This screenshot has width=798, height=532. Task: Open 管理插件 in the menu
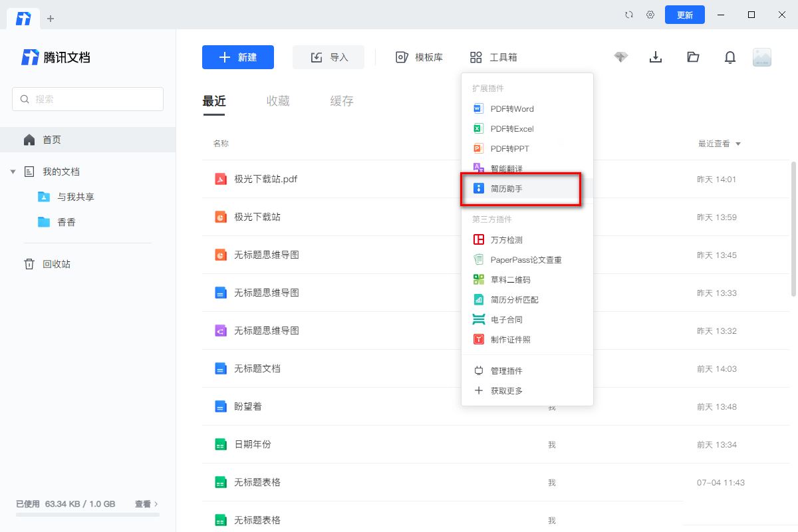pyautogui.click(x=527, y=370)
